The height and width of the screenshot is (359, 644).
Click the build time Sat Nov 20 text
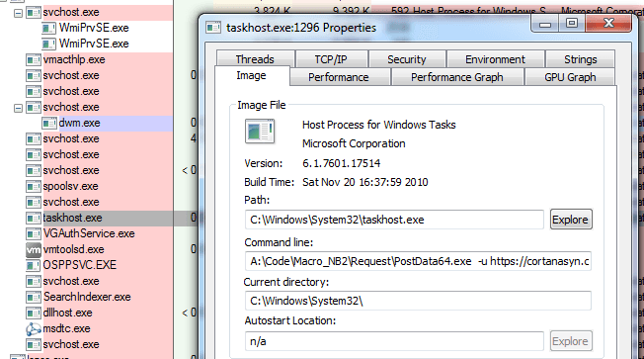point(365,182)
